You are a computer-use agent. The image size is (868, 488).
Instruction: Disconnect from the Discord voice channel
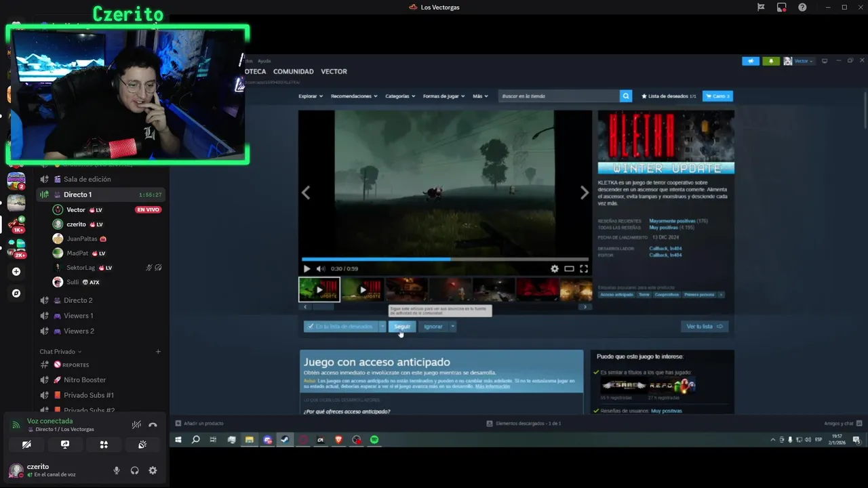pyautogui.click(x=153, y=425)
